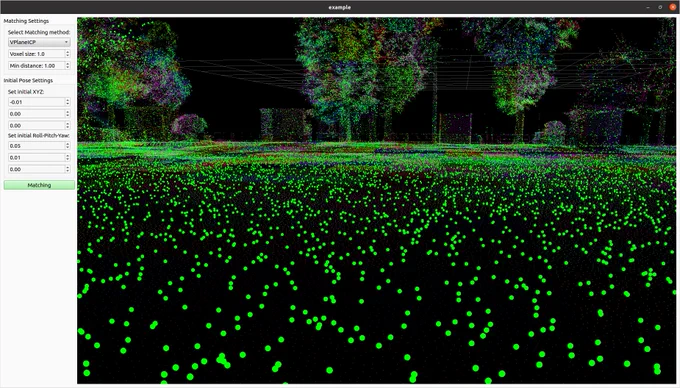Click spinner arrows of the 0.01 Pitch field

coord(68,157)
